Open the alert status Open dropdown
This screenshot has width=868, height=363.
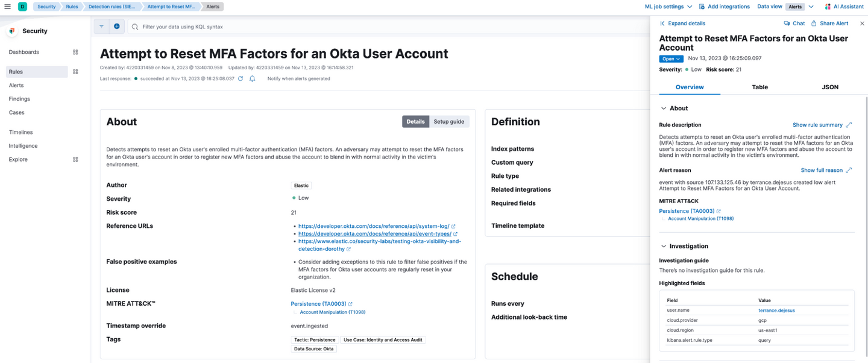(x=671, y=59)
